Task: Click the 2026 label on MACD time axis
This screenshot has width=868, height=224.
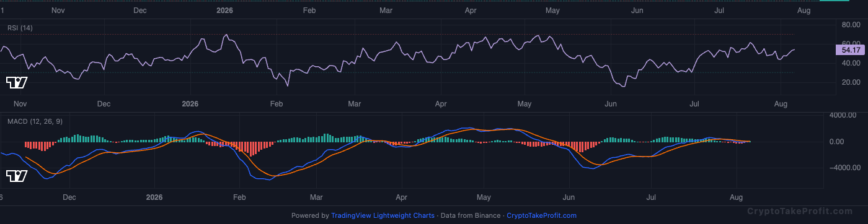Action: tap(154, 197)
